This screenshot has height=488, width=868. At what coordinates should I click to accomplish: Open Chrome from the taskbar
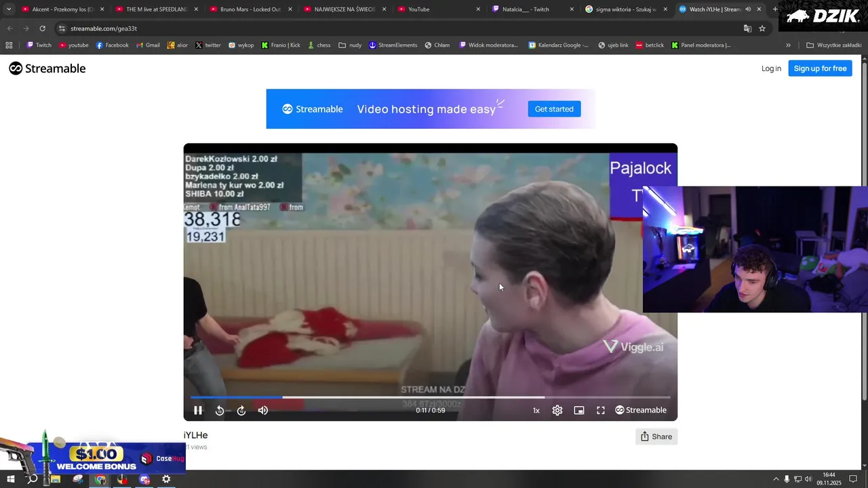[x=100, y=479]
